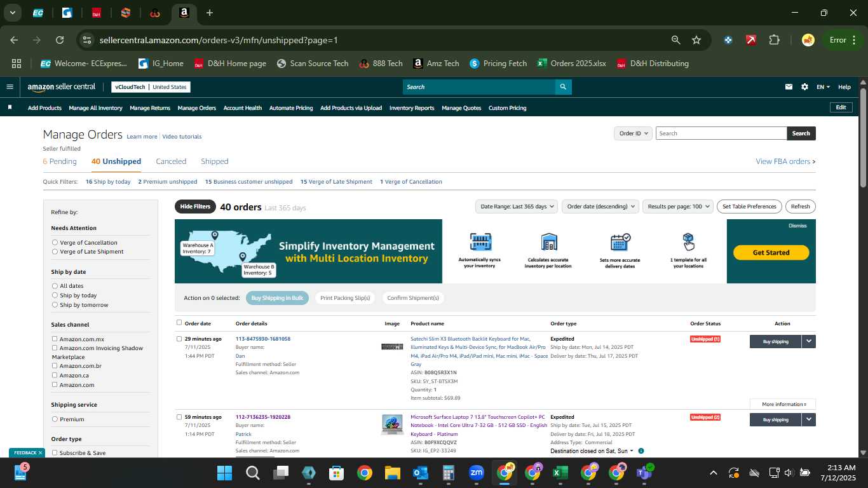This screenshot has height=488, width=868.
Task: Check the Amazon.com.mx sales channel box
Action: click(x=55, y=339)
